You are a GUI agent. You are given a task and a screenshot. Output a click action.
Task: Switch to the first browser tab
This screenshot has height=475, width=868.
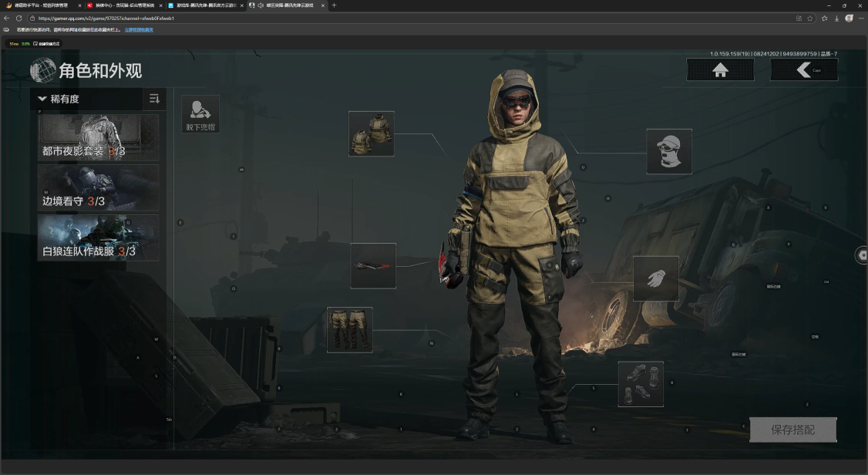point(42,5)
